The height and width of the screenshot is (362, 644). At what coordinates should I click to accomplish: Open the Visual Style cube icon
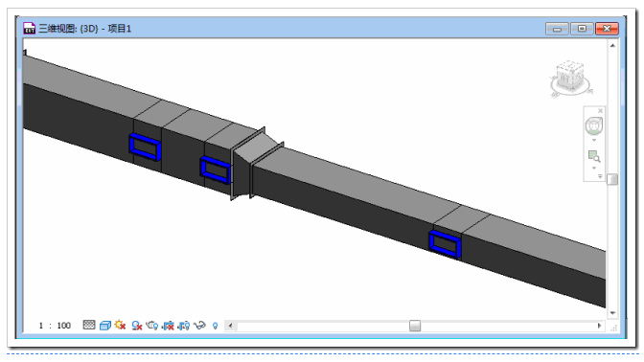(105, 326)
